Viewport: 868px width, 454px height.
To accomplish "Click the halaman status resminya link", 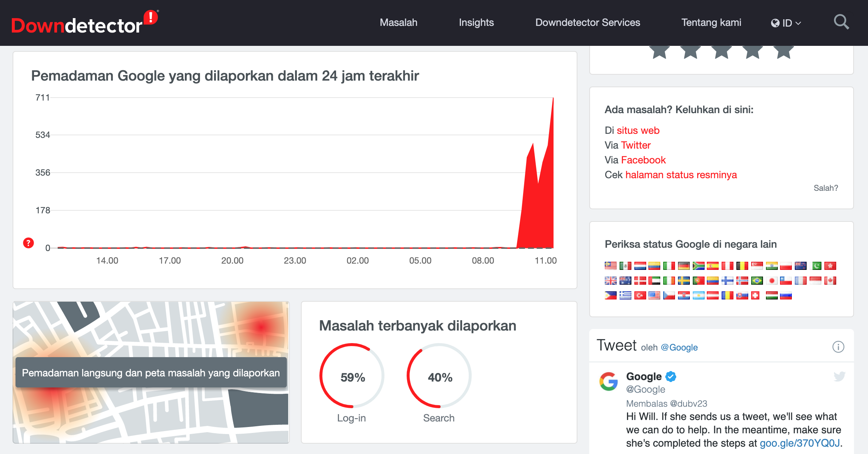I will click(x=681, y=175).
